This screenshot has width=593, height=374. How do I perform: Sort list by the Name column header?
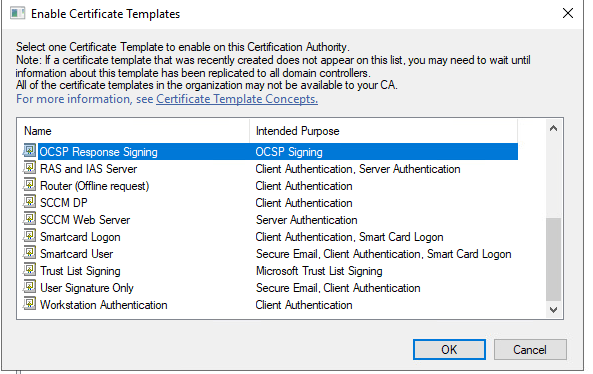[134, 131]
